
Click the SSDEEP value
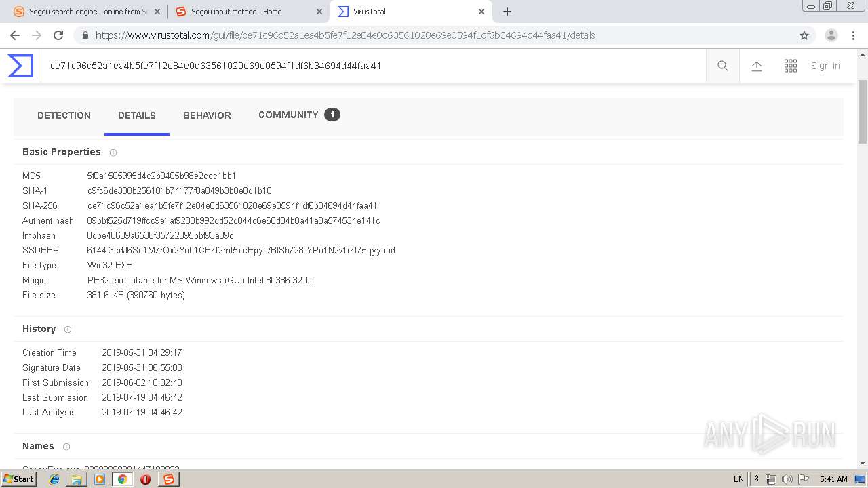[x=241, y=250]
